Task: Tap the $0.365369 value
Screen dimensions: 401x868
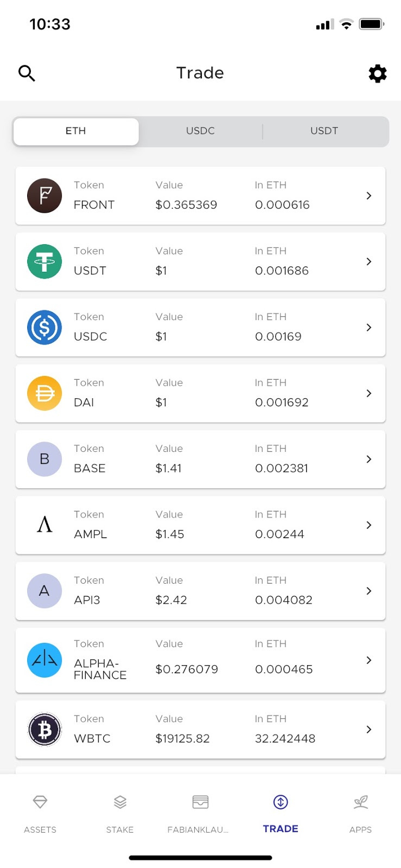Action: (x=186, y=205)
